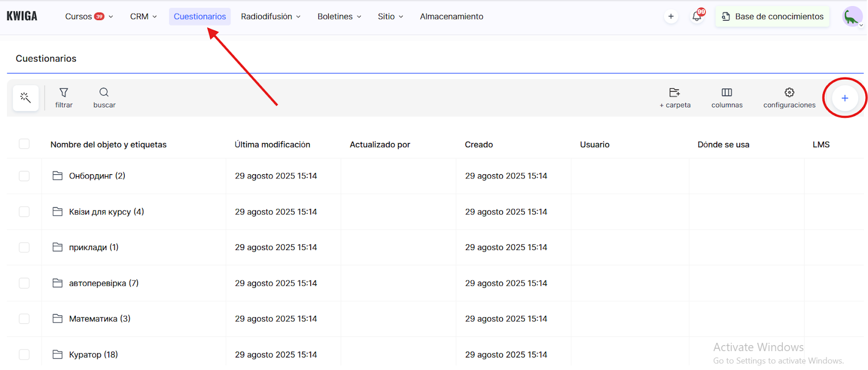This screenshot has height=370, width=868.
Task: Check the Онбординг folder row checkbox
Action: pyautogui.click(x=24, y=176)
